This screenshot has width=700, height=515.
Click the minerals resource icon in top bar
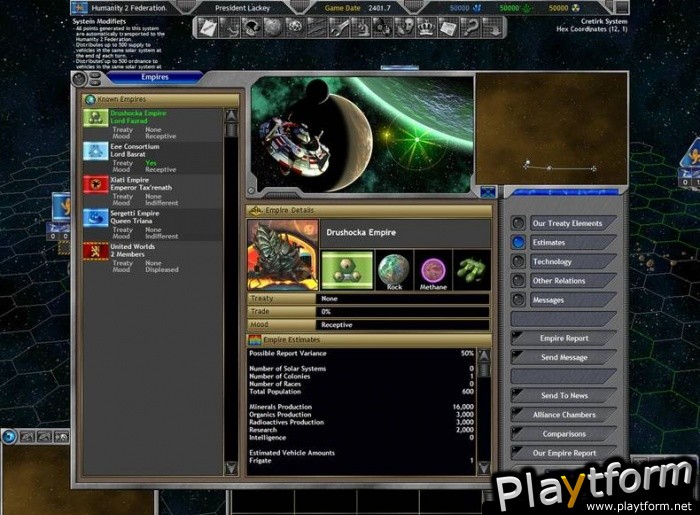tap(477, 8)
